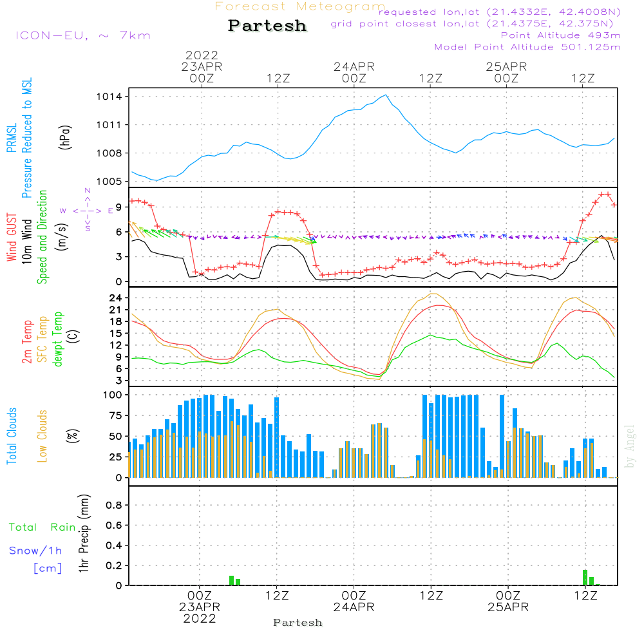Image resolution: width=644 pixels, height=644 pixels.
Task: Click the top '24APR 00Z' time label
Action: point(354,72)
